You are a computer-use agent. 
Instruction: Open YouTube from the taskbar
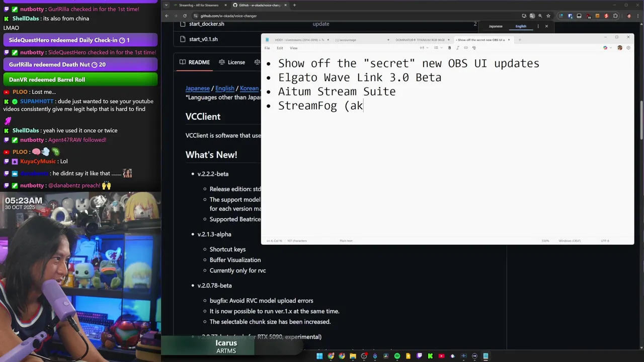pyautogui.click(x=441, y=356)
